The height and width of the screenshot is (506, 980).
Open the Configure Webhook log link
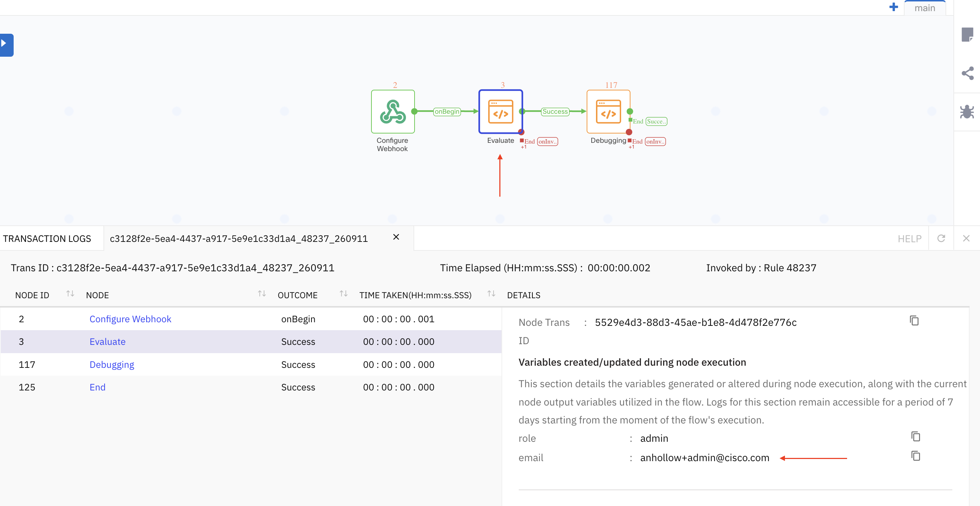[x=130, y=319]
